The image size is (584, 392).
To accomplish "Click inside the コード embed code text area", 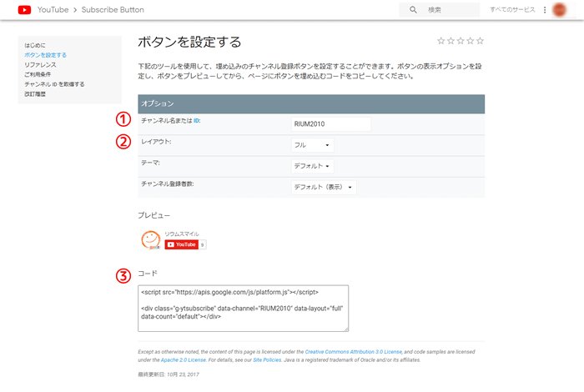I will (244, 309).
